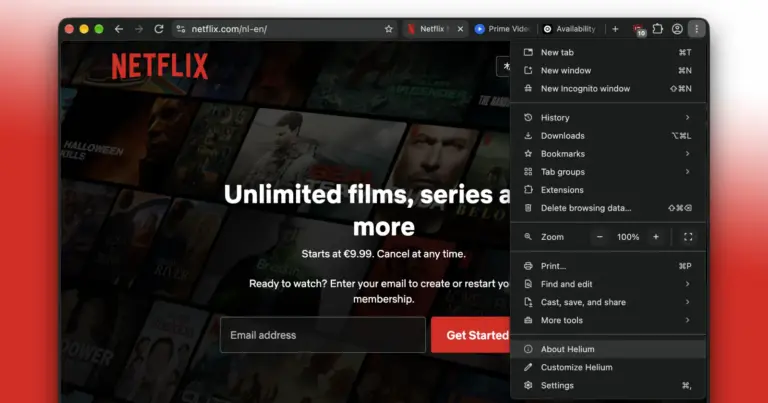Open the Bookmarks submenu
Screen dimensions: 768x403
608,154
